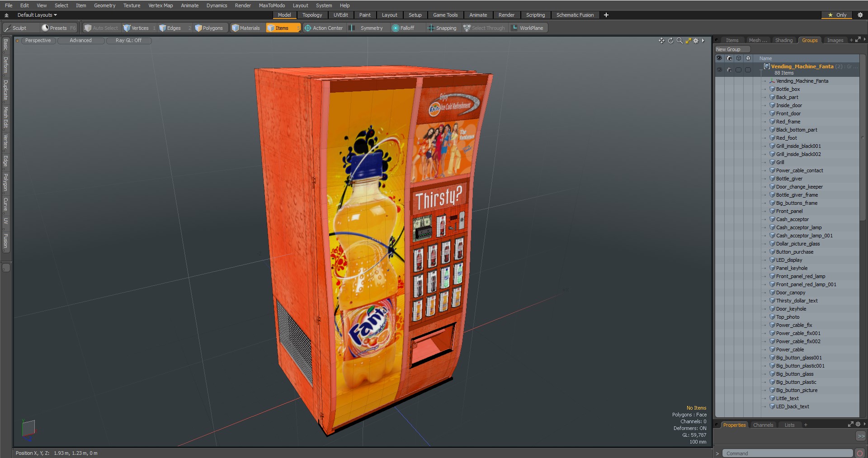Image resolution: width=868 pixels, height=458 pixels.
Task: Click the record button beside Command
Action: tap(860, 453)
